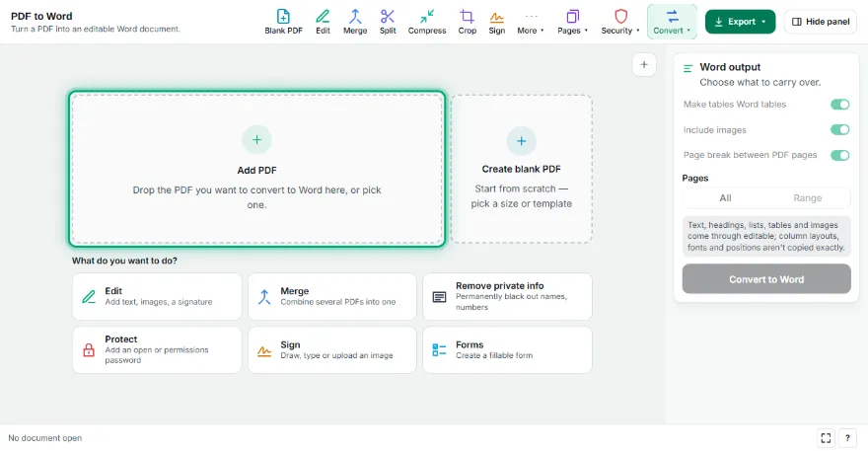Select the Edit pencil tool in toolbar
This screenshot has width=868, height=451.
point(323,22)
